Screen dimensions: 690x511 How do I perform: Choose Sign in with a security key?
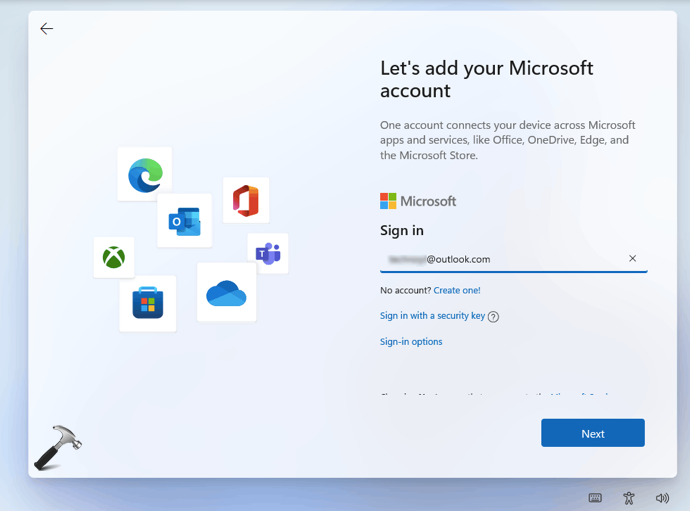click(x=432, y=316)
